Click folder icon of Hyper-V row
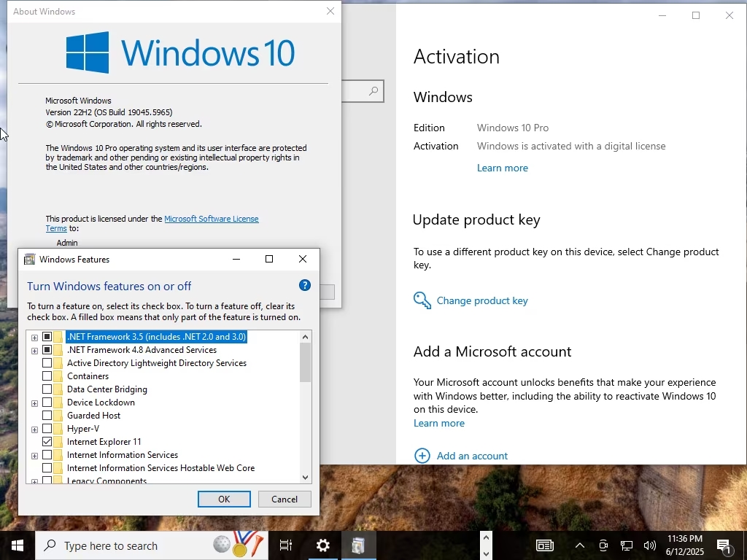747x560 pixels. coord(58,429)
